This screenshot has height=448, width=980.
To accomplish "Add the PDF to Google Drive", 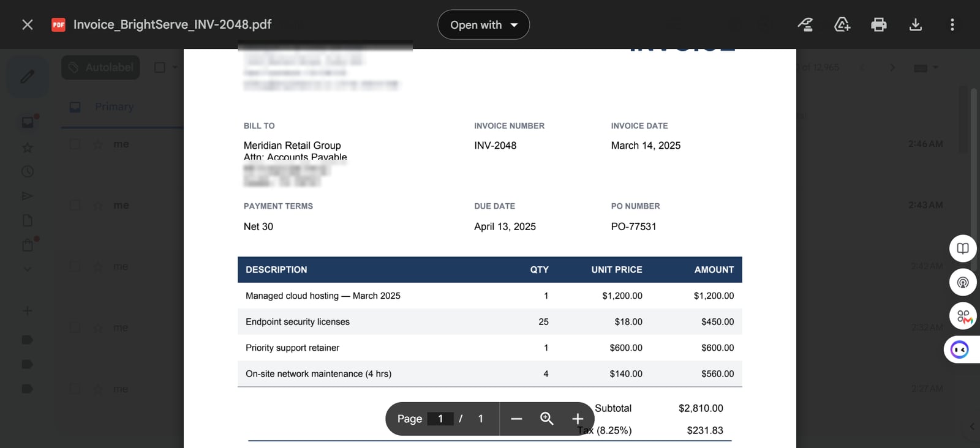I will click(842, 24).
